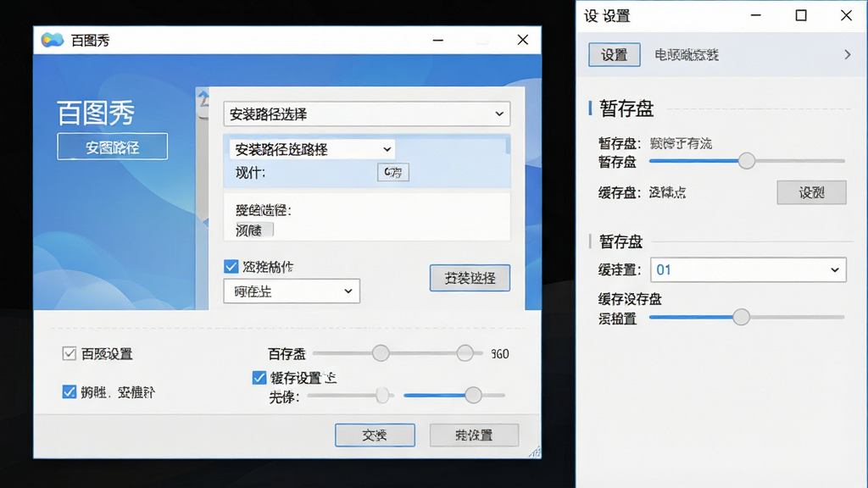Screen dimensions: 868x488
Task: Minimize the 百图秀 window
Action: pyautogui.click(x=438, y=40)
